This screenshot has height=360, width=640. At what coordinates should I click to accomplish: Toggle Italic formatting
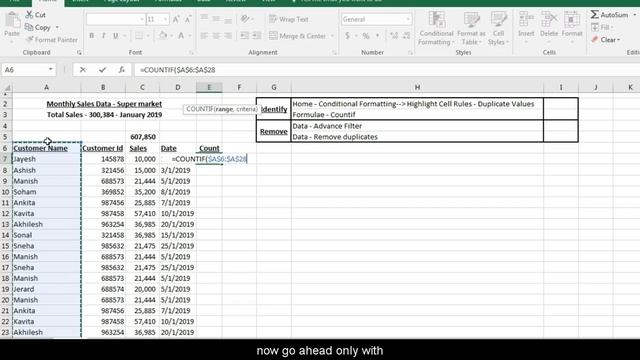(x=103, y=36)
